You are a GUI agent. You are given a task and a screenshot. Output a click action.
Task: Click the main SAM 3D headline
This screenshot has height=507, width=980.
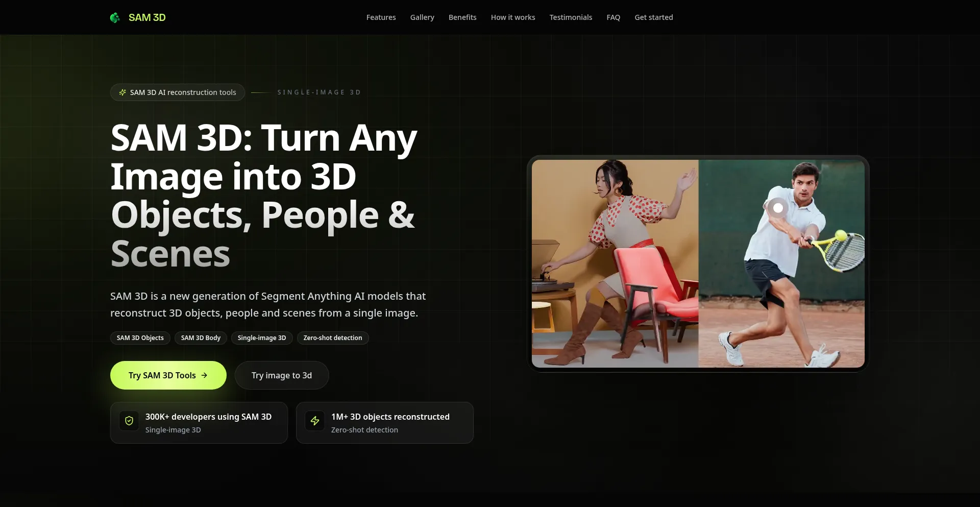pyautogui.click(x=264, y=196)
